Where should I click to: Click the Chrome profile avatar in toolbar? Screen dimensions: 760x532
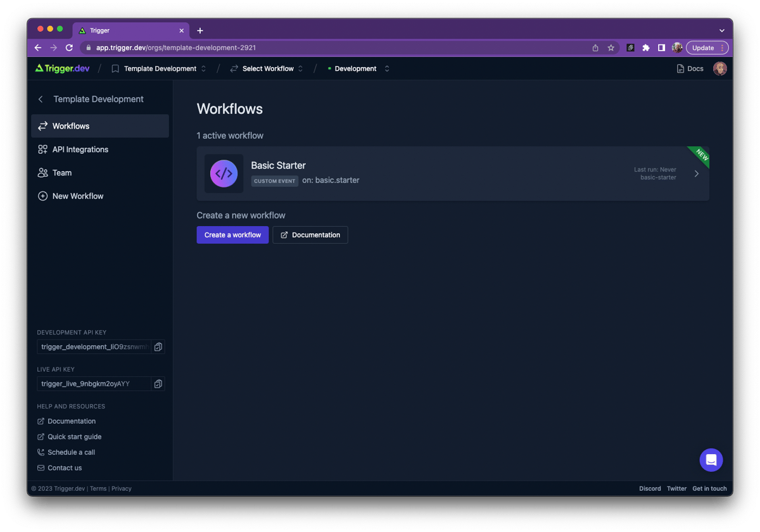[677, 47]
